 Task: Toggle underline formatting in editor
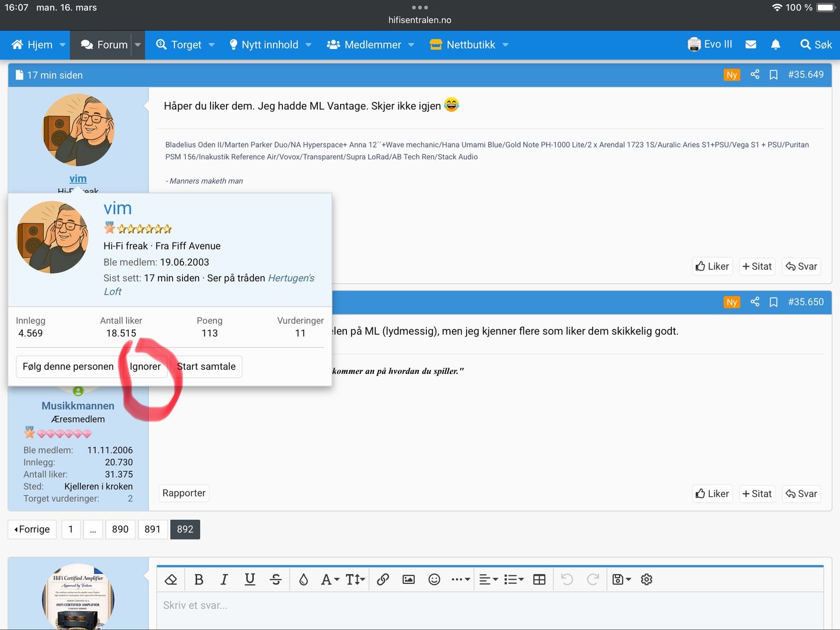[250, 579]
